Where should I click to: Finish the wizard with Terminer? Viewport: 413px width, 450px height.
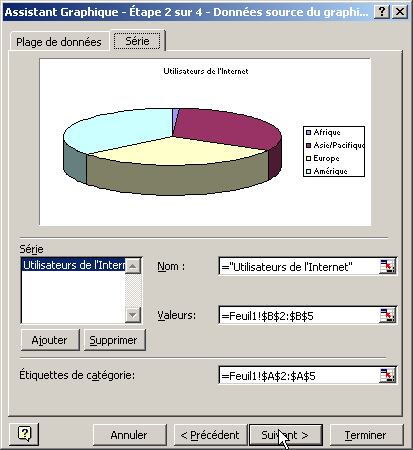[x=366, y=435]
